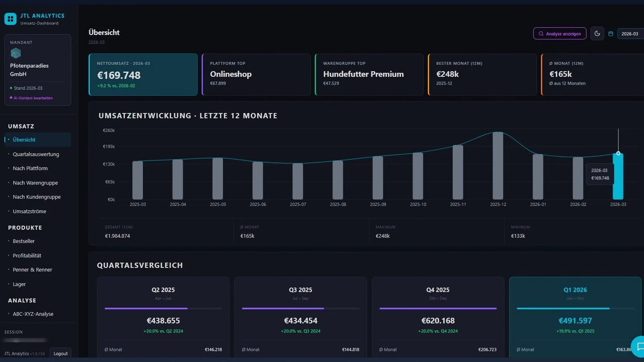Go to Nach Plattform view
This screenshot has height=362, width=644.
[x=30, y=169]
